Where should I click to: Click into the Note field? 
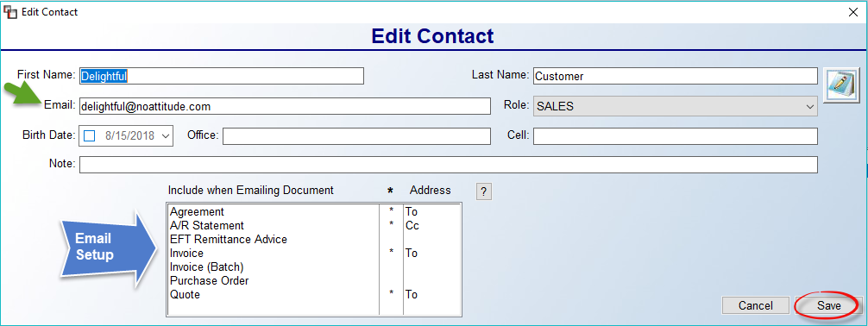(449, 165)
